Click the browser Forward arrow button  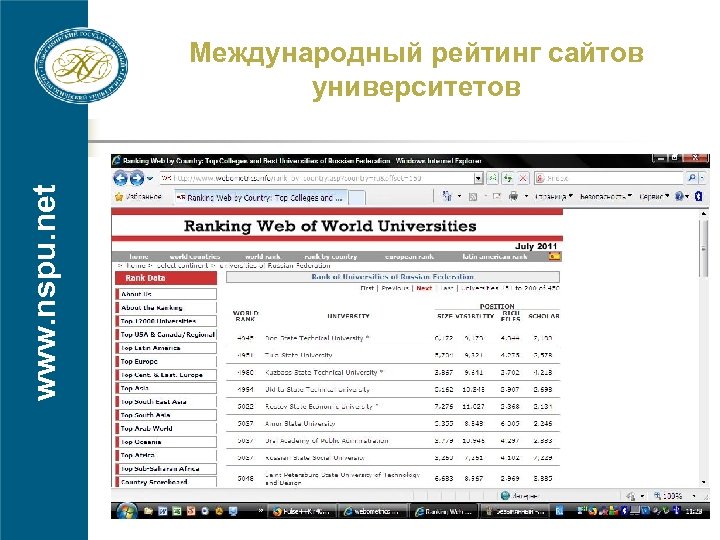click(x=137, y=178)
